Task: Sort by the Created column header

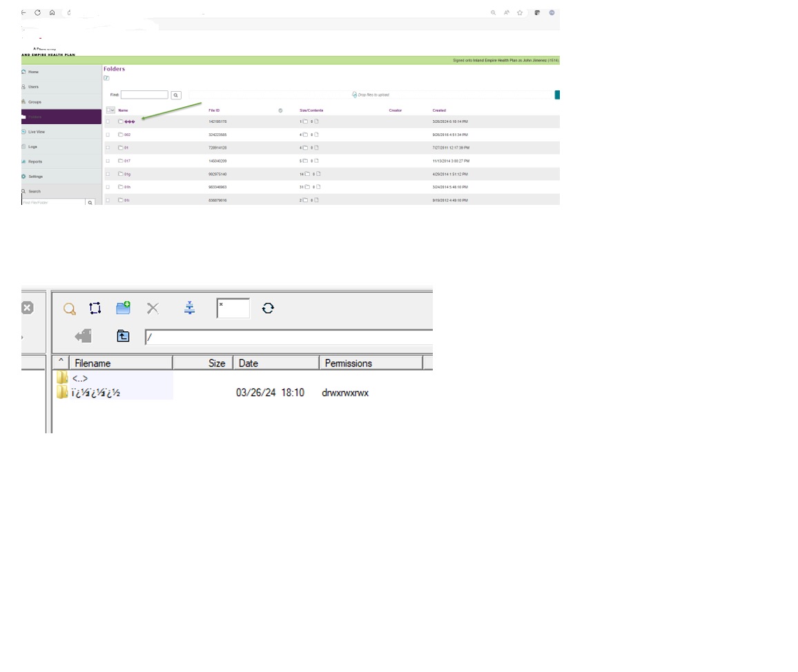Action: [439, 110]
